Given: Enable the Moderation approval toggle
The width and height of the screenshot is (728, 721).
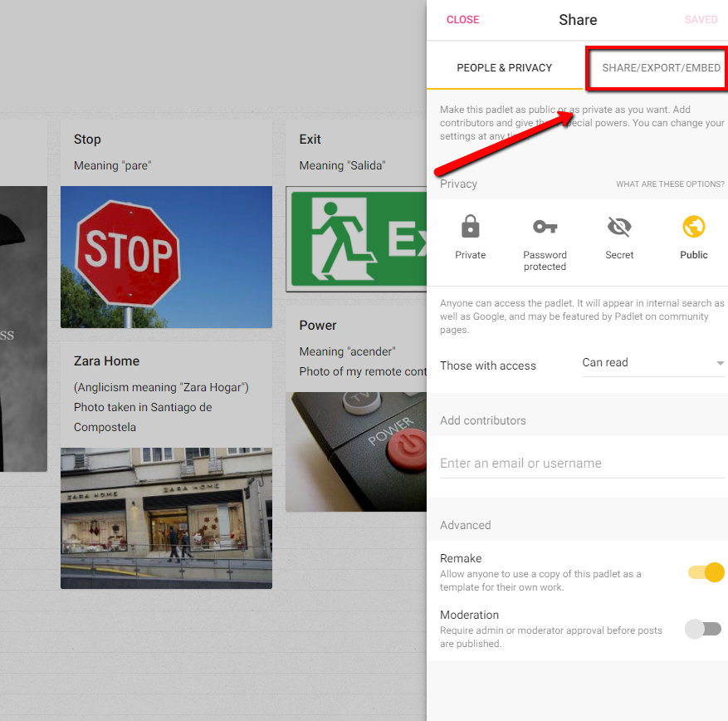Looking at the screenshot, I should (704, 629).
